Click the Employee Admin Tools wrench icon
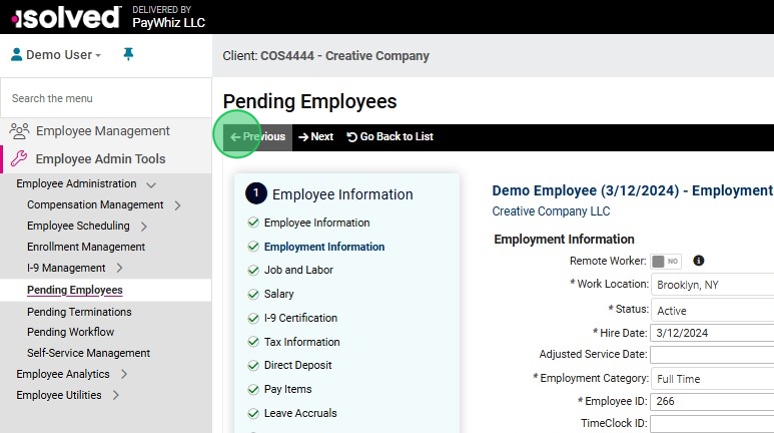 [19, 159]
